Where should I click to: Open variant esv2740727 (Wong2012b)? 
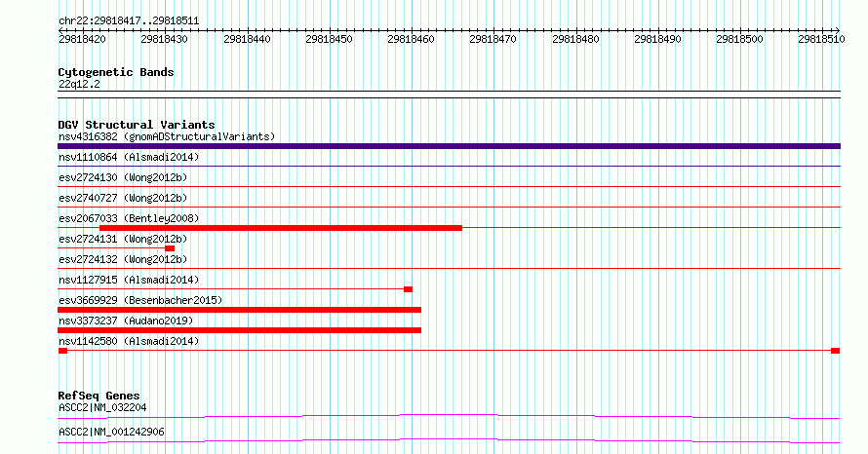(x=123, y=198)
